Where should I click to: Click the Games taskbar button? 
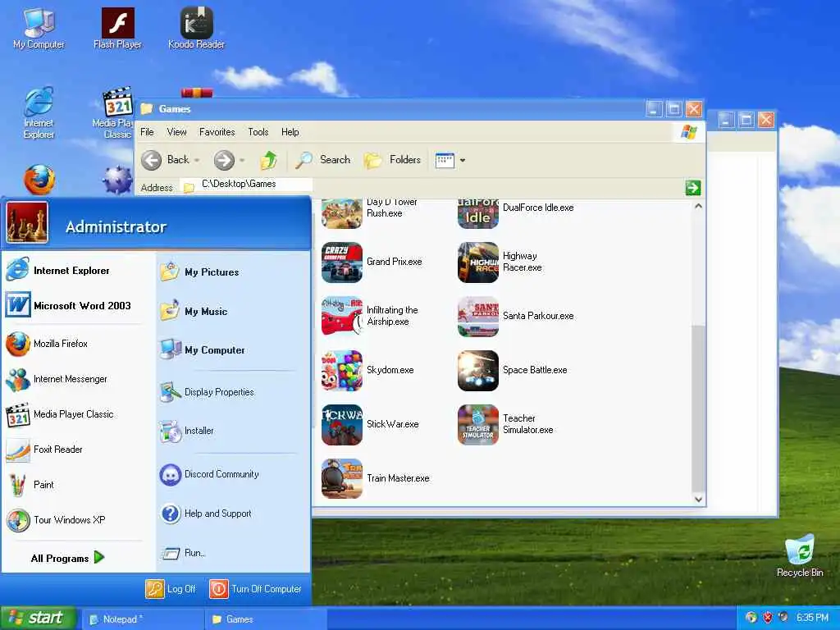click(266, 619)
